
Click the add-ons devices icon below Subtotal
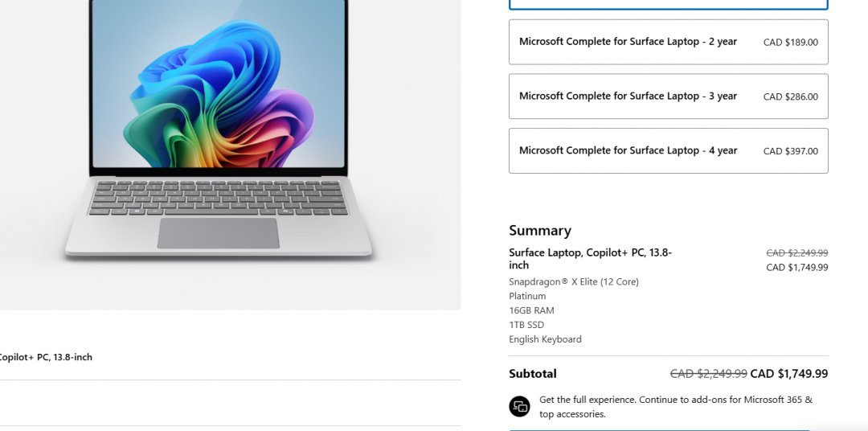[519, 407]
